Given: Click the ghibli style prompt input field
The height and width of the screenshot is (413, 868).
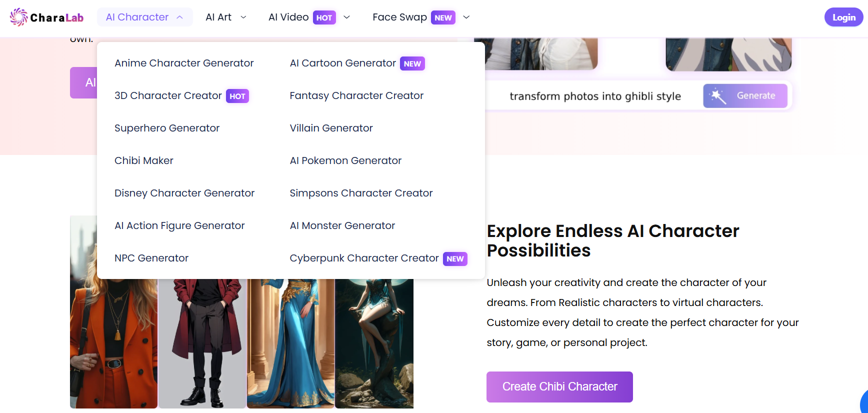Looking at the screenshot, I should [595, 96].
